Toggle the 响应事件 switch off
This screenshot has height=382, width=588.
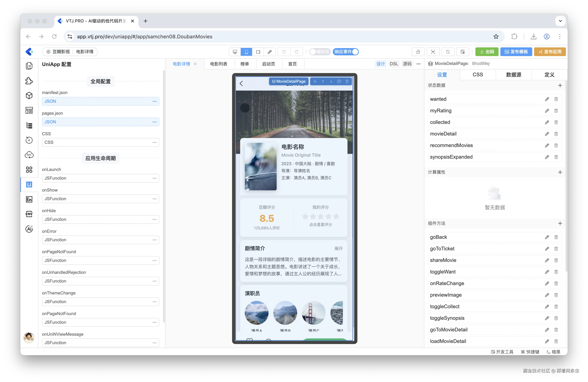point(345,52)
